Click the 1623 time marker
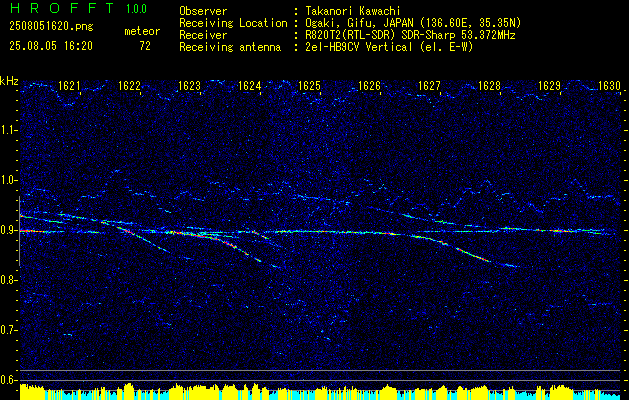629x400 pixels. 189,86
